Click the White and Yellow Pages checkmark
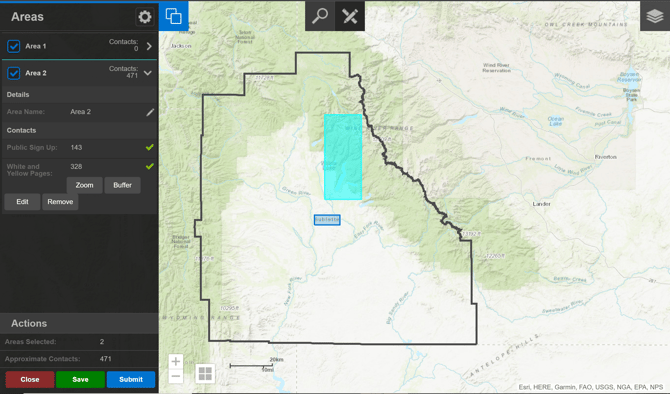The image size is (670, 394). [150, 166]
